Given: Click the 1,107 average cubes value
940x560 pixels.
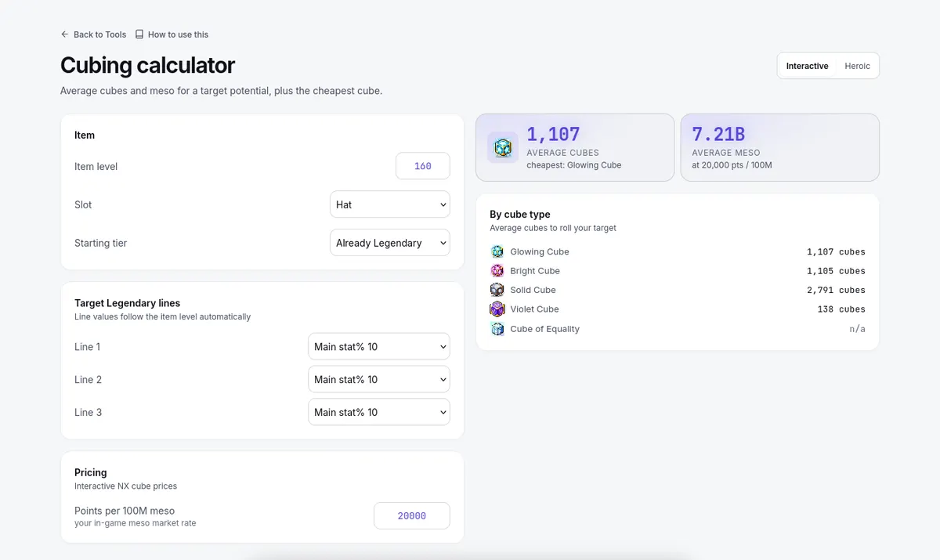Looking at the screenshot, I should click(x=553, y=135).
